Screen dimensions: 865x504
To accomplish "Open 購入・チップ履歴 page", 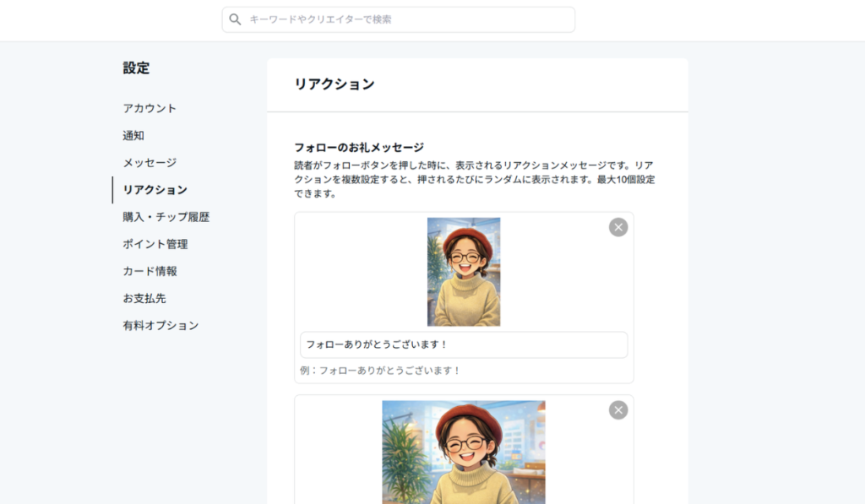I will coord(166,217).
